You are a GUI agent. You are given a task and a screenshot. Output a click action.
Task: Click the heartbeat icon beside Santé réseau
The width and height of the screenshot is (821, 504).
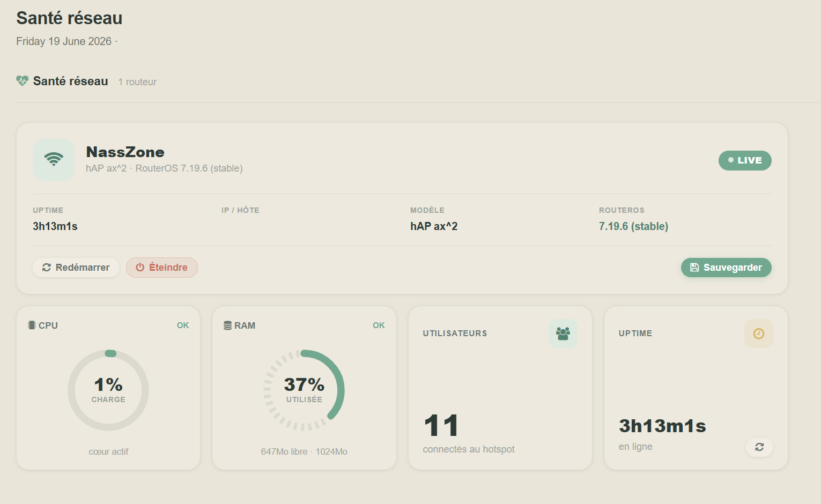(22, 81)
